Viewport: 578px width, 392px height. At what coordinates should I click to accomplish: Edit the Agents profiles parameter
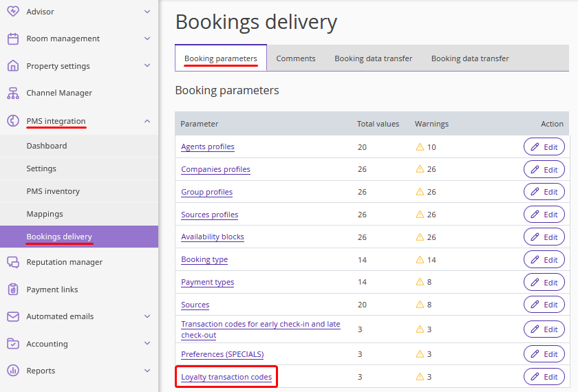click(x=544, y=147)
